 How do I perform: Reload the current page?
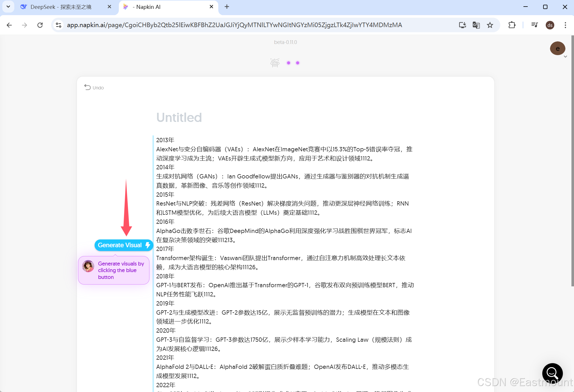click(40, 25)
